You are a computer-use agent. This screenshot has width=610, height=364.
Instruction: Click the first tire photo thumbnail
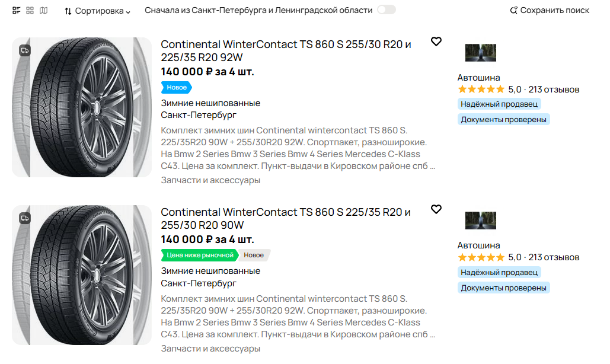coord(82,107)
